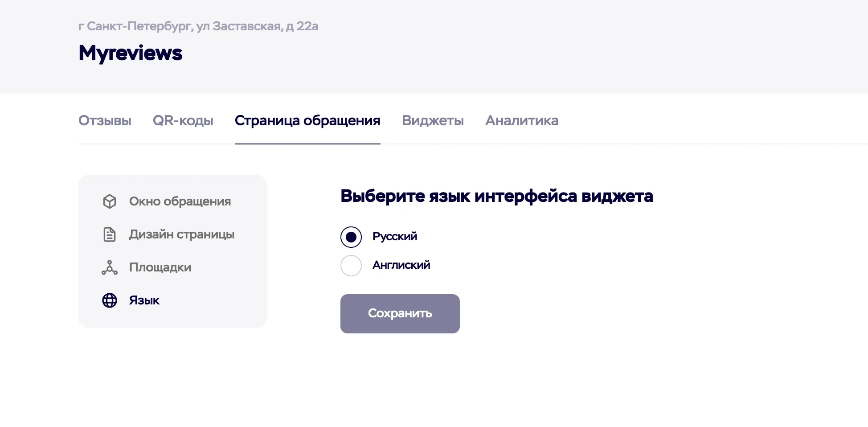Click the document icon beside Дизайн страницы
Viewport: 868px width, 427px height.
110,234
